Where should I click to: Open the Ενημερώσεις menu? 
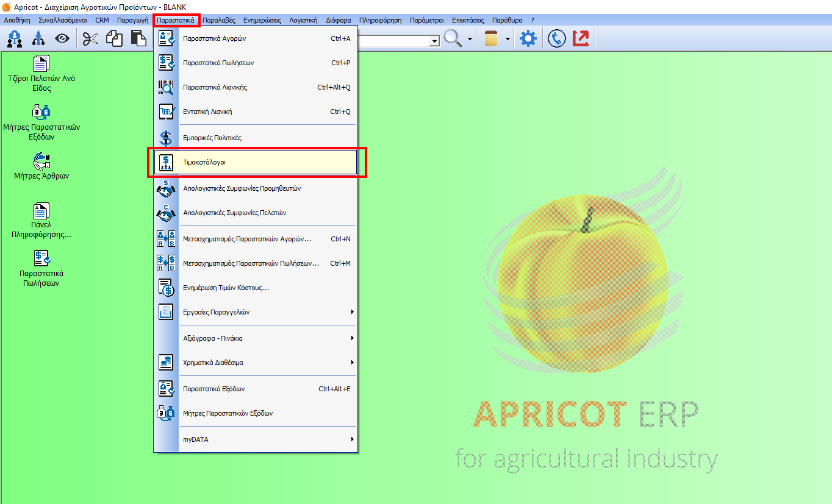point(262,20)
